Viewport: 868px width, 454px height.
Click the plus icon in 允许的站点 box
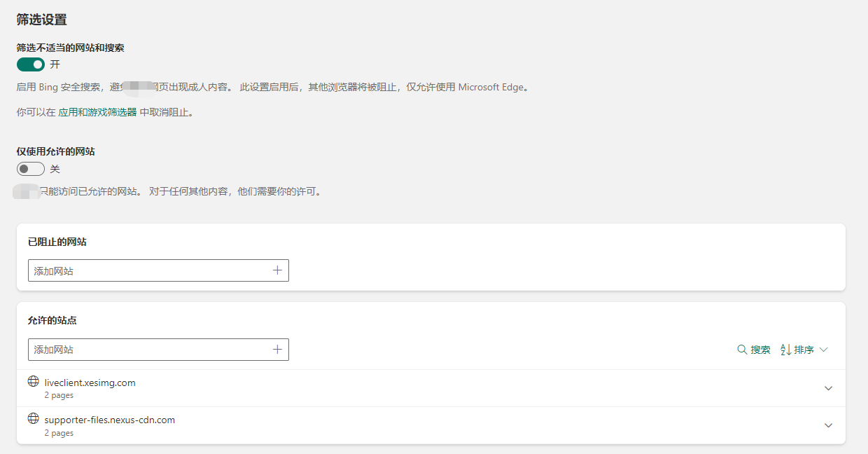pos(277,350)
